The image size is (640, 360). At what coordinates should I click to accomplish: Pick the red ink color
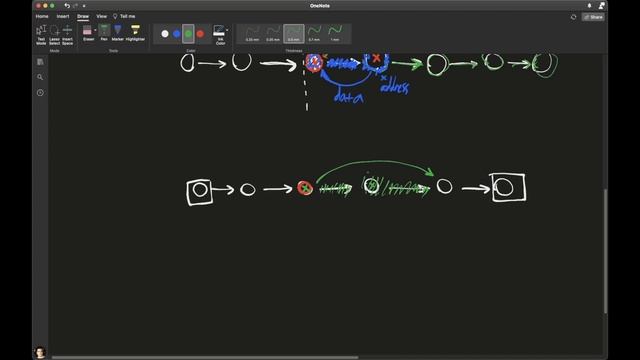coord(200,34)
